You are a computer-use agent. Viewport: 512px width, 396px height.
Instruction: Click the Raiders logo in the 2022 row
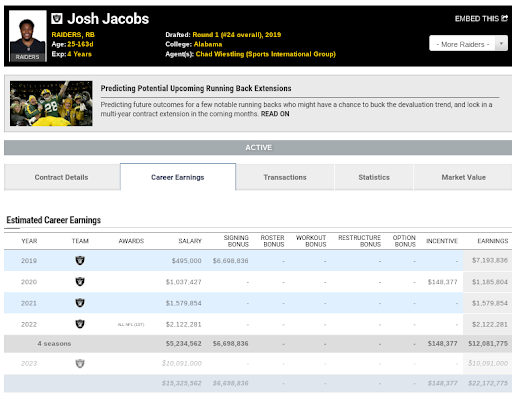pyautogui.click(x=80, y=324)
